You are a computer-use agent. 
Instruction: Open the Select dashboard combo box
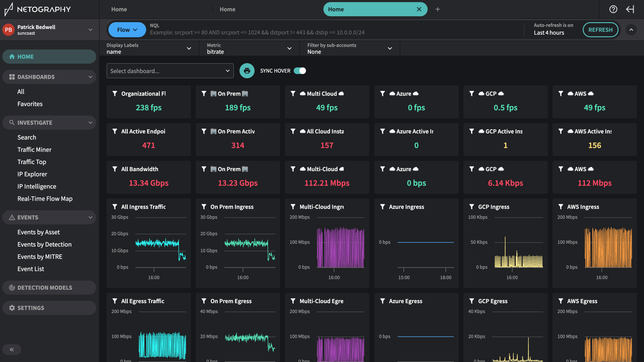tap(170, 71)
